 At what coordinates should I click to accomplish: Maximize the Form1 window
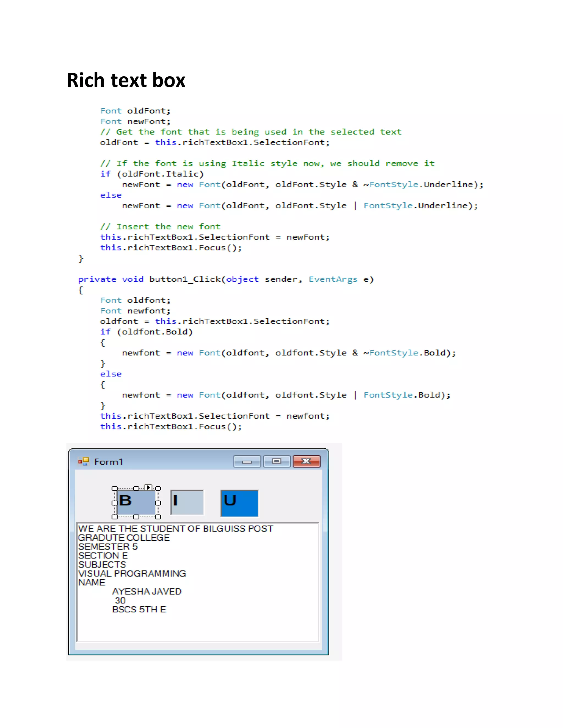pos(277,461)
